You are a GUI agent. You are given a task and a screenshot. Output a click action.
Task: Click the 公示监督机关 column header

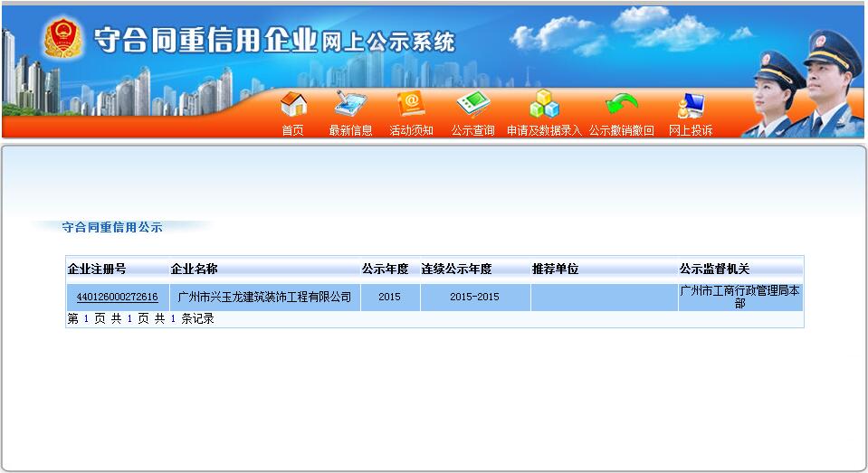pyautogui.click(x=715, y=269)
